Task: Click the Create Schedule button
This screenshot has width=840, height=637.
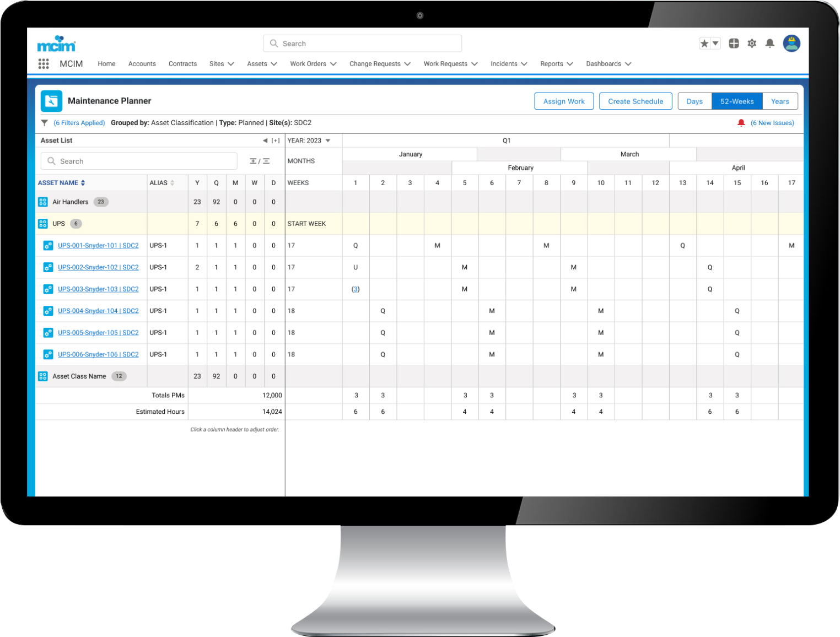Action: pos(636,101)
